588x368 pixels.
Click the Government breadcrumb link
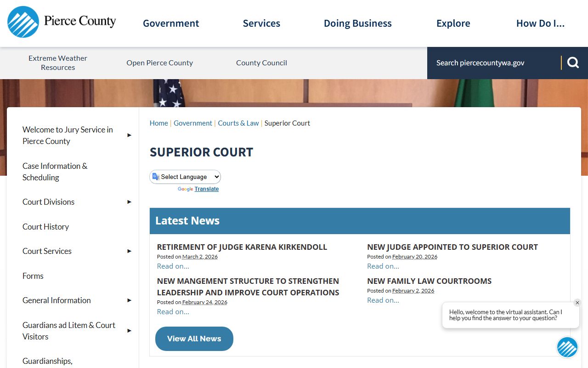[193, 123]
